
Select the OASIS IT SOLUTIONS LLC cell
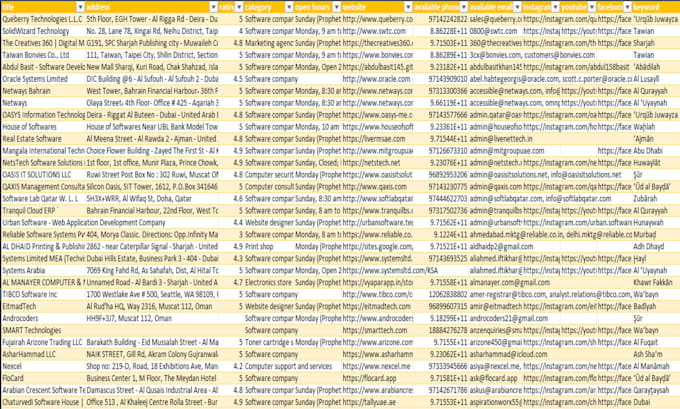[42, 174]
